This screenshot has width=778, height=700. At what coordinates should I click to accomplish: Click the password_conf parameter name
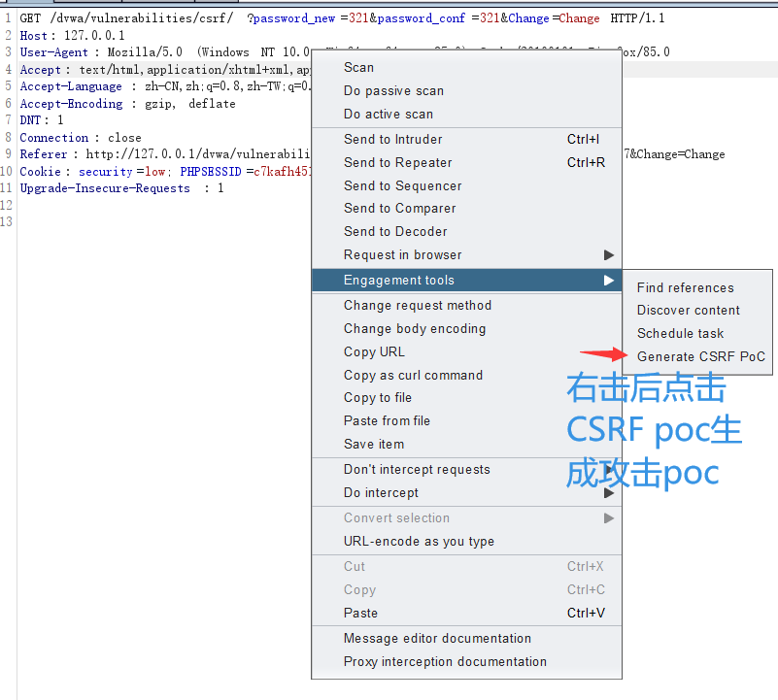point(422,18)
